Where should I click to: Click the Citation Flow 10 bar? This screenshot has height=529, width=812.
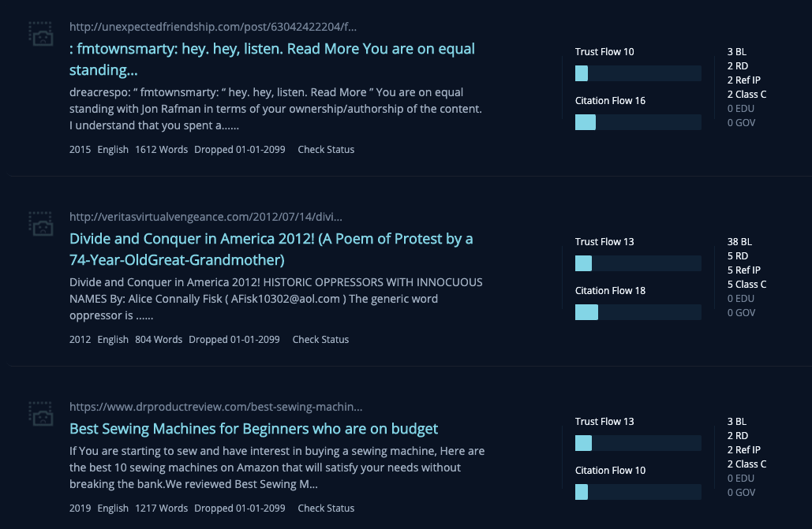pos(638,492)
